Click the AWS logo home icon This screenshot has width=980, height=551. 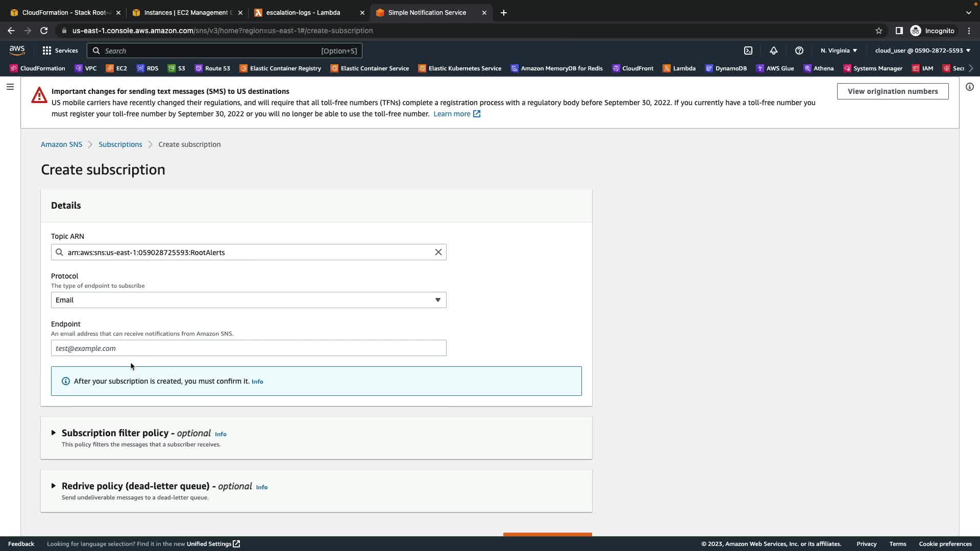click(x=17, y=50)
